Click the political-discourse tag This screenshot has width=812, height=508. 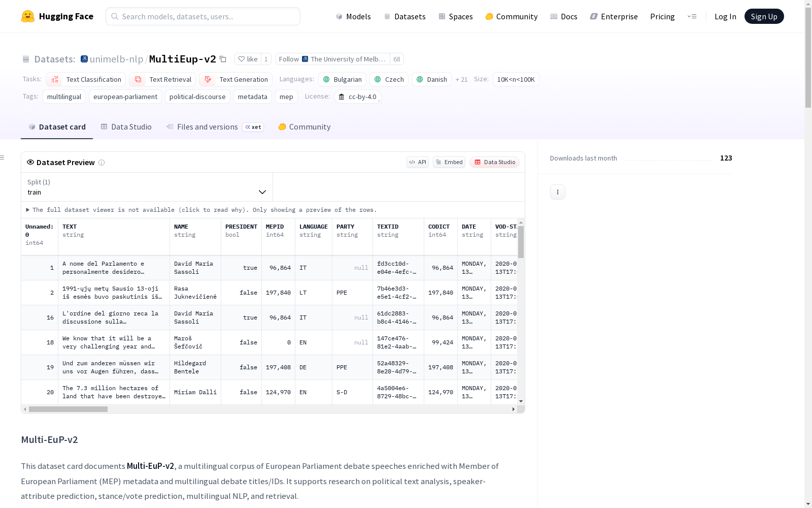pyautogui.click(x=197, y=97)
